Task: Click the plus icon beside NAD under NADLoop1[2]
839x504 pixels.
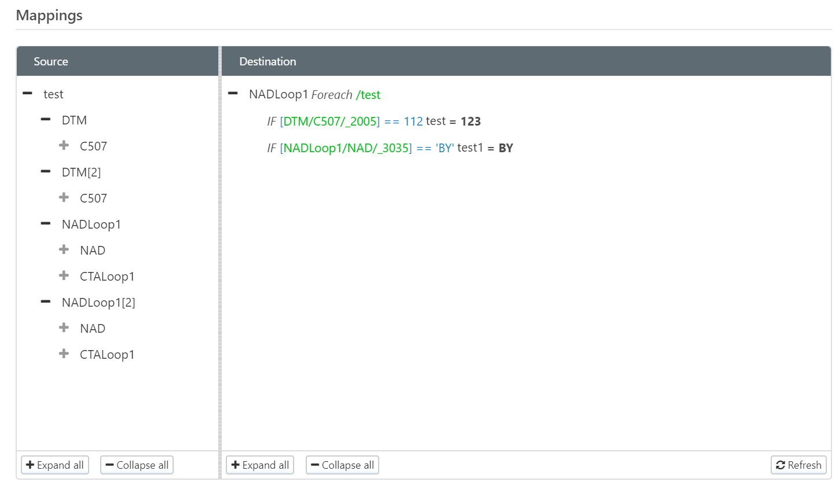Action: [x=64, y=328]
